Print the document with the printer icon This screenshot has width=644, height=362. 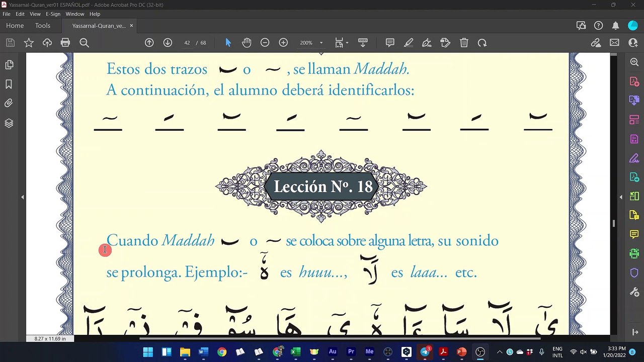[65, 43]
